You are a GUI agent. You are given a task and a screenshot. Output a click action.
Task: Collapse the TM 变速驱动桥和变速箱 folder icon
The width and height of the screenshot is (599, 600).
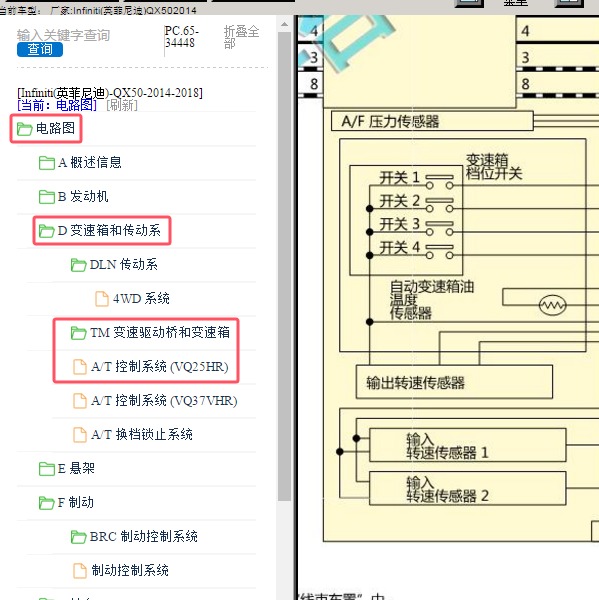click(78, 333)
